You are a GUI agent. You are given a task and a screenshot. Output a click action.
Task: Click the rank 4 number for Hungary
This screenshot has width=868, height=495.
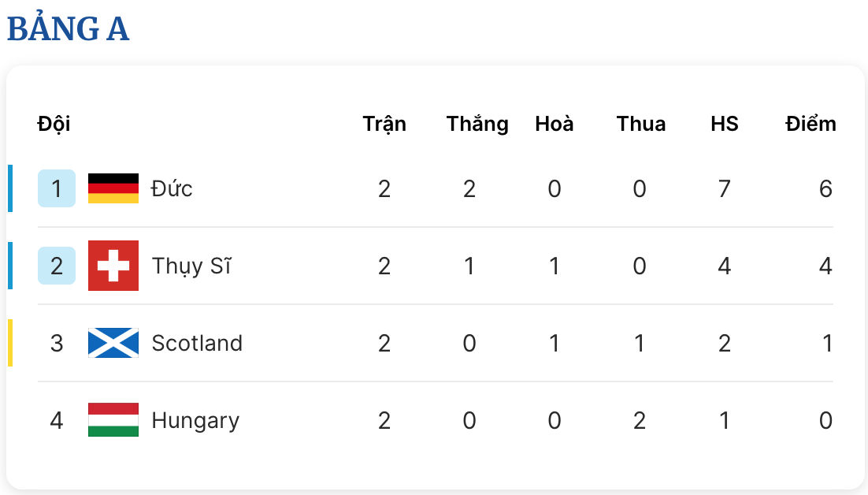pos(57,420)
